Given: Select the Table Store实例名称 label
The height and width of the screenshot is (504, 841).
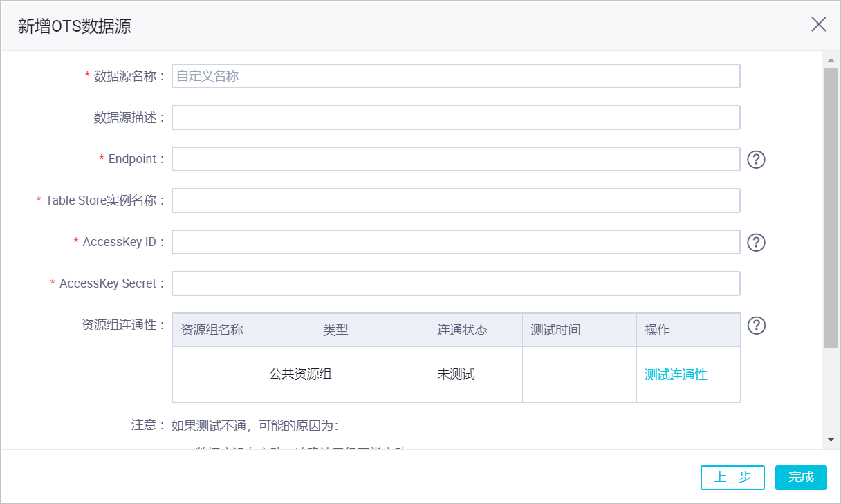Looking at the screenshot, I should (101, 200).
